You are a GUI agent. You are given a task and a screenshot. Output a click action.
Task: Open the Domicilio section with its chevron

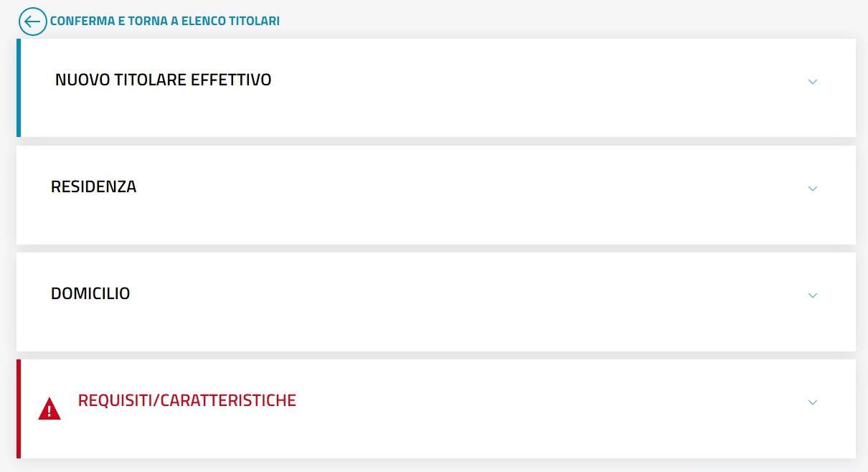813,296
